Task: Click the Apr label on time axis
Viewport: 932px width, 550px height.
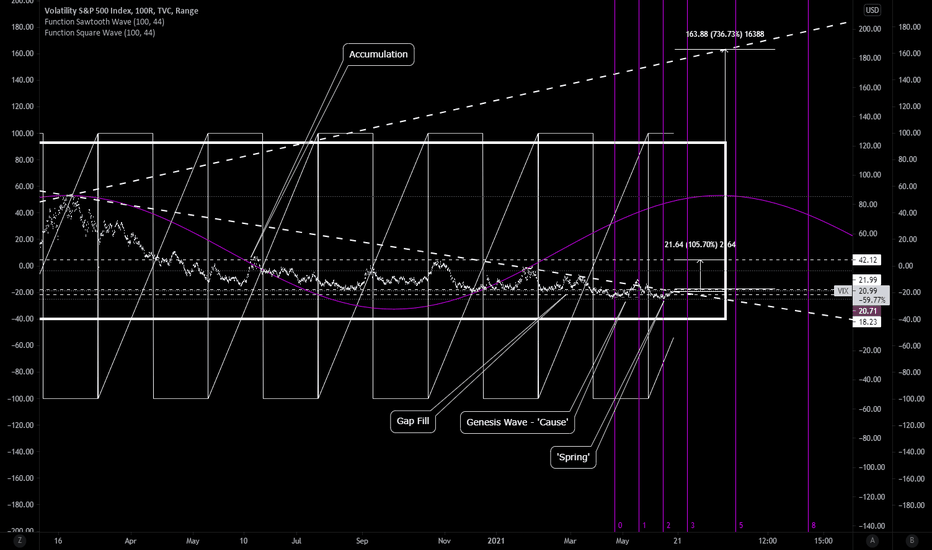Action: coord(130,541)
